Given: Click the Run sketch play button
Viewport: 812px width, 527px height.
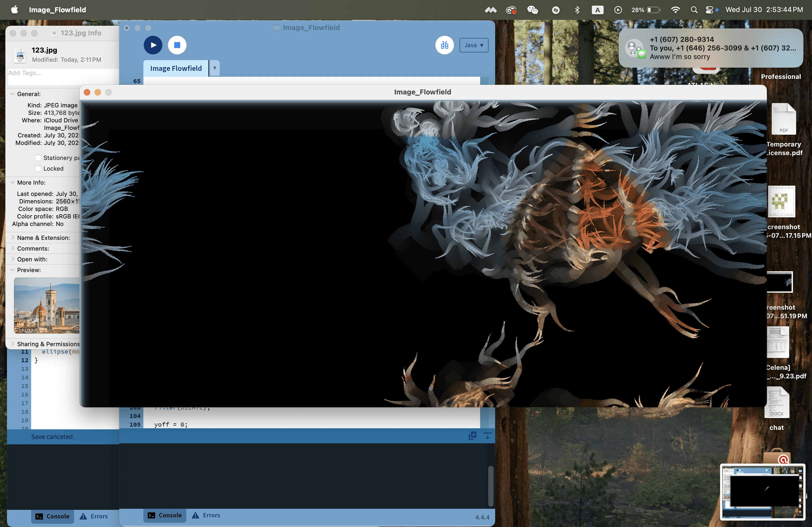Looking at the screenshot, I should coord(153,45).
